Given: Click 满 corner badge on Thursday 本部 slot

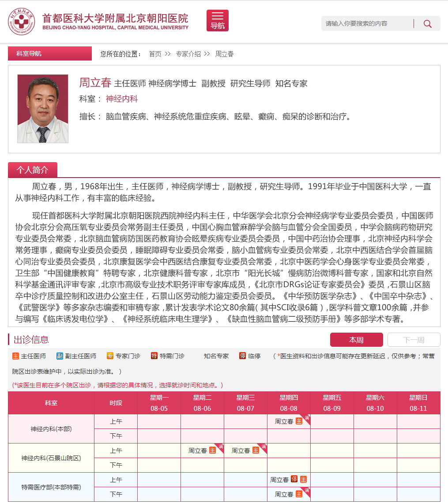Looking at the screenshot, I should pos(306,418).
